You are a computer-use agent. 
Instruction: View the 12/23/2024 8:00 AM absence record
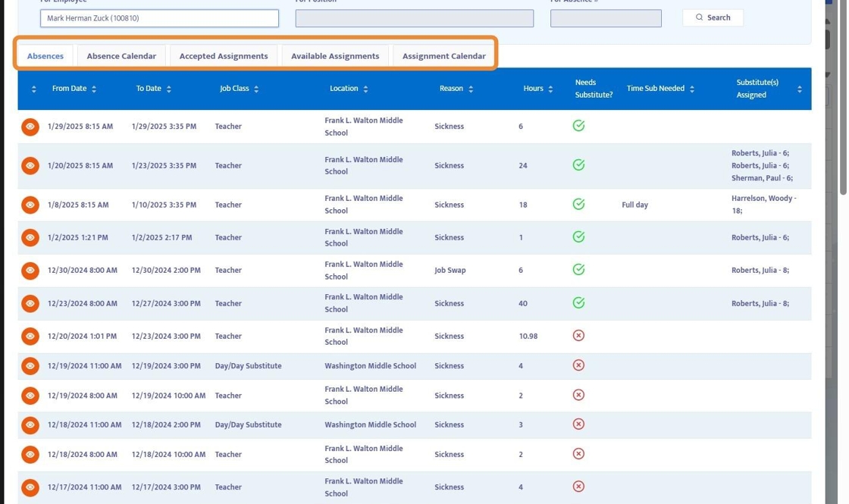point(30,304)
